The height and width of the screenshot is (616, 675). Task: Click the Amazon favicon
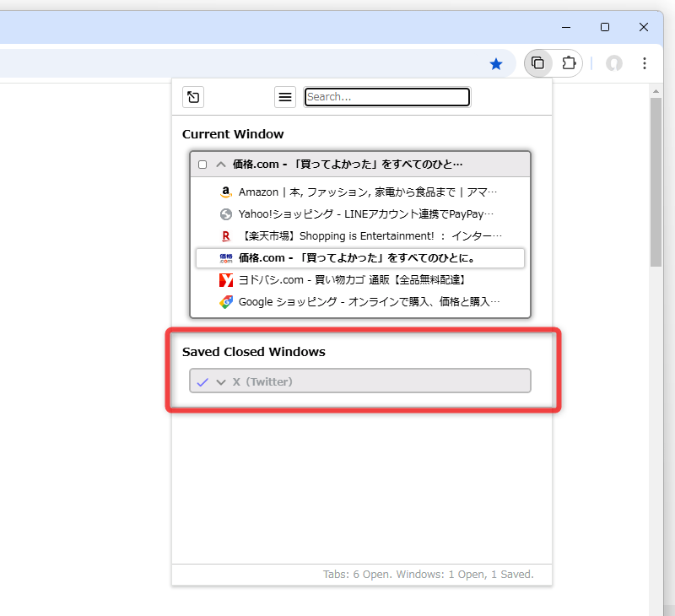(226, 192)
